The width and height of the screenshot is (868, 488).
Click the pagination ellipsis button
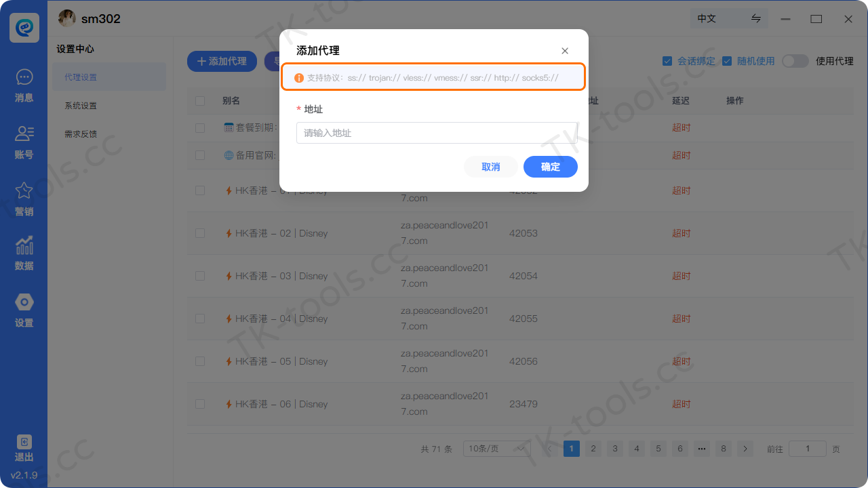(702, 449)
